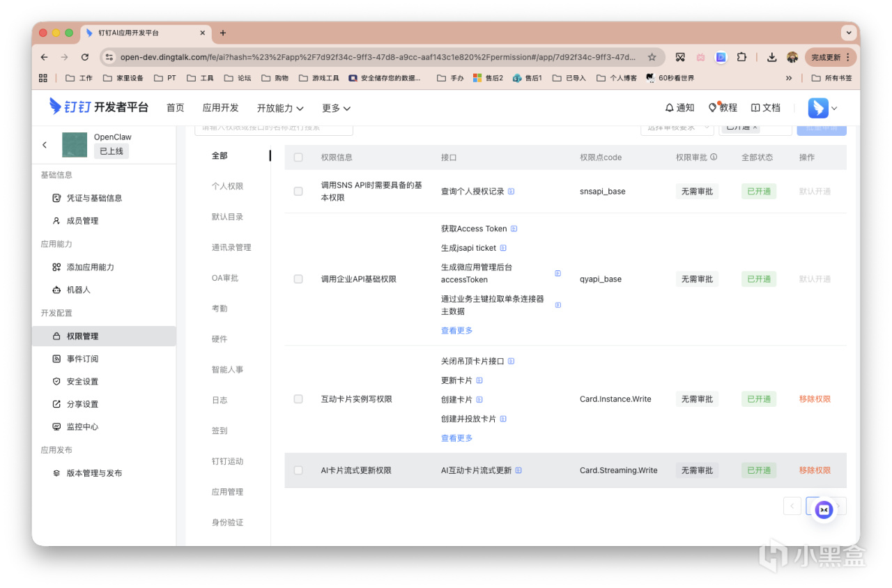Select the 通讯录管理 category tab
Screen dimensions: 892x588
tap(231, 247)
